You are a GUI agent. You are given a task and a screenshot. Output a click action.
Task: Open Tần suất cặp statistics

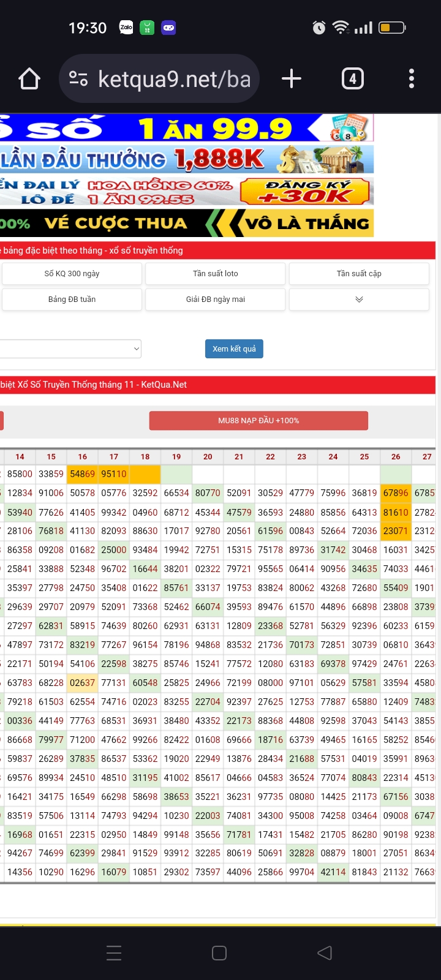point(359,274)
